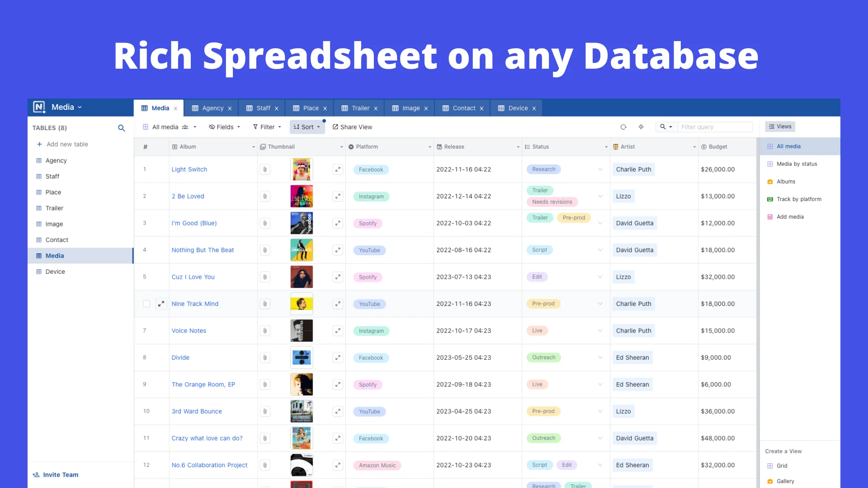The height and width of the screenshot is (488, 868).
Task: Expand the Status dropdown in the Light Switch row
Action: pos(600,169)
